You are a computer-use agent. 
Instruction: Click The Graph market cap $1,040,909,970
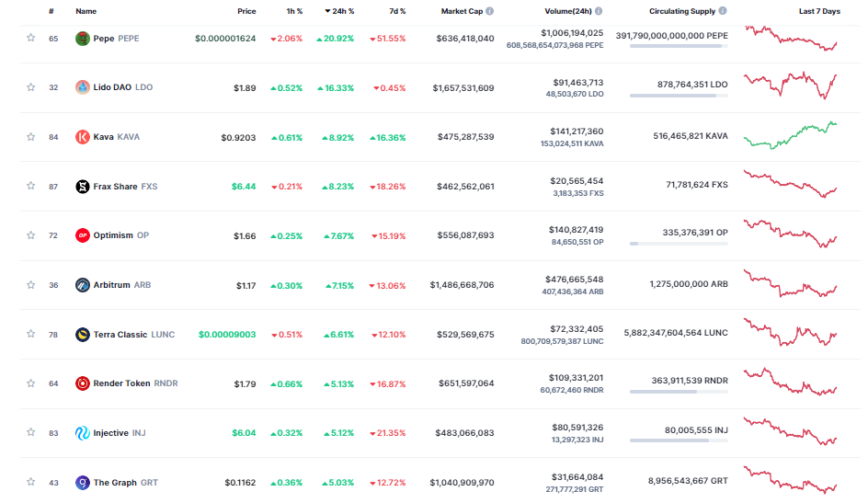click(462, 483)
